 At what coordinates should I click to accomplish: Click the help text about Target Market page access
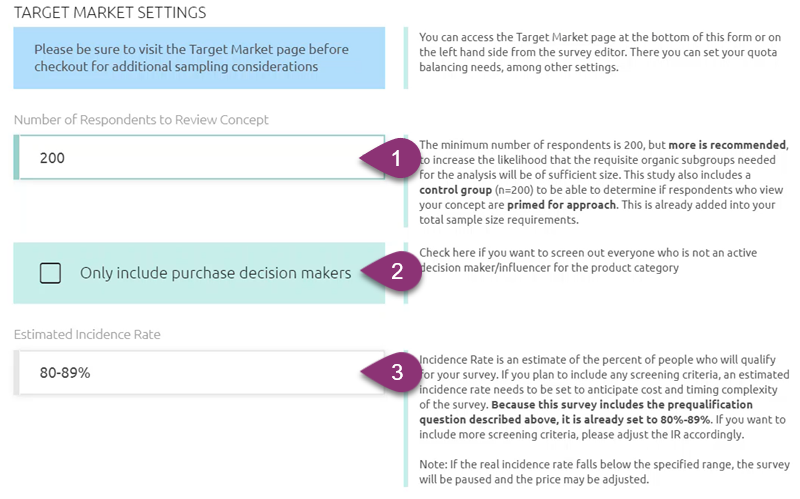point(600,52)
